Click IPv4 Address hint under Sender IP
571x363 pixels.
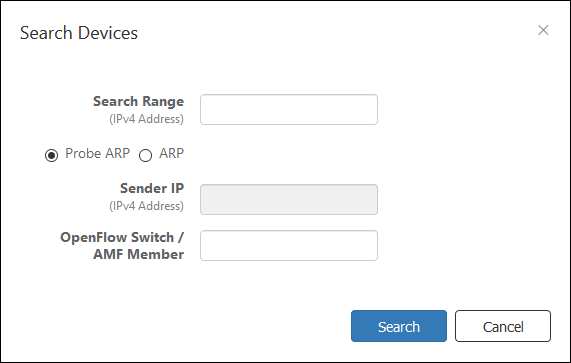[x=146, y=206]
